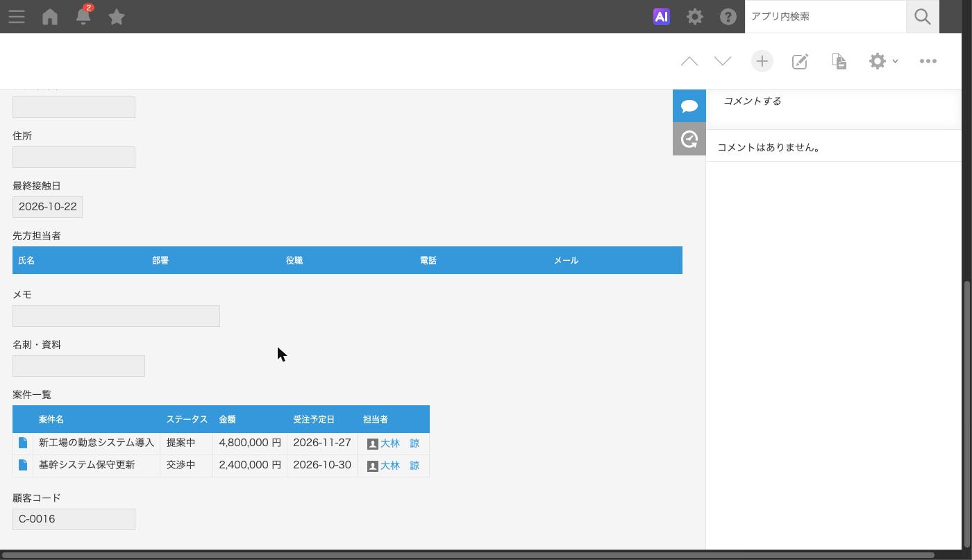Focus the アプリ内検索 search field
The image size is (972, 560).
pyautogui.click(x=826, y=17)
